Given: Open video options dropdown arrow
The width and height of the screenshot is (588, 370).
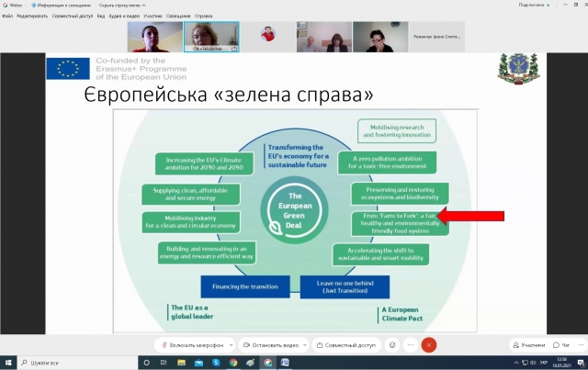Looking at the screenshot, I should pos(305,345).
